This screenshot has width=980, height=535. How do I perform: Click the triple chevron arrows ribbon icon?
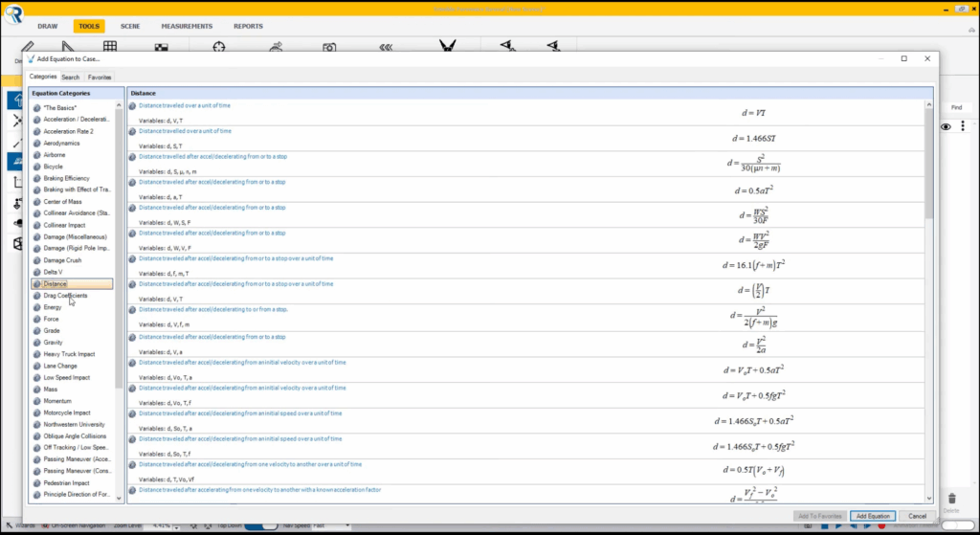point(386,46)
